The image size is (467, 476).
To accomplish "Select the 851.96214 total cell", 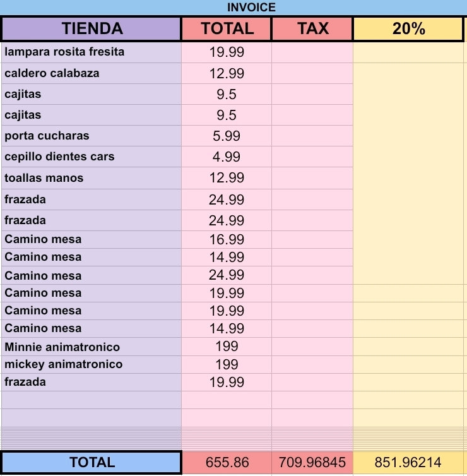I will coord(408,462).
